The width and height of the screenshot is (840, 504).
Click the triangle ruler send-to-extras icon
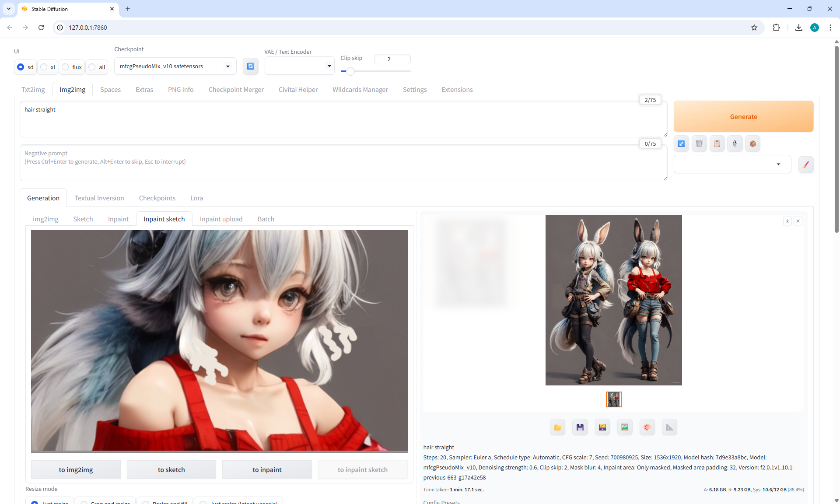coord(669,427)
